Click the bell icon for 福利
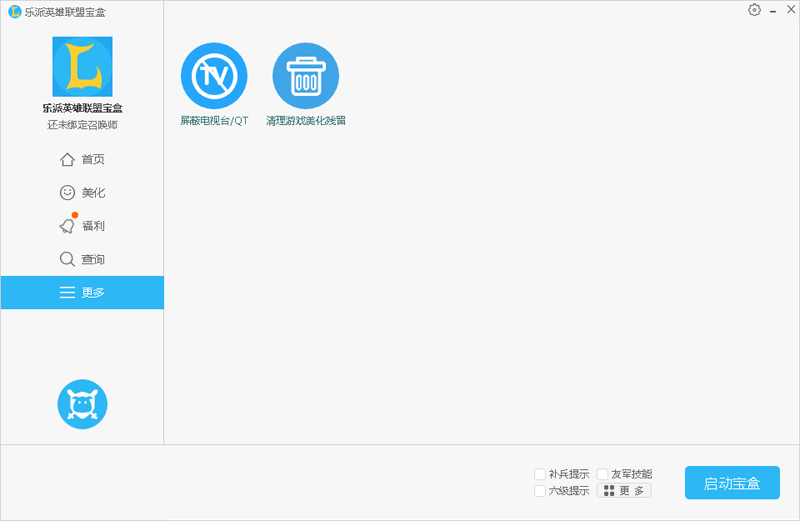Viewport: 800px width, 521px height. click(67, 226)
